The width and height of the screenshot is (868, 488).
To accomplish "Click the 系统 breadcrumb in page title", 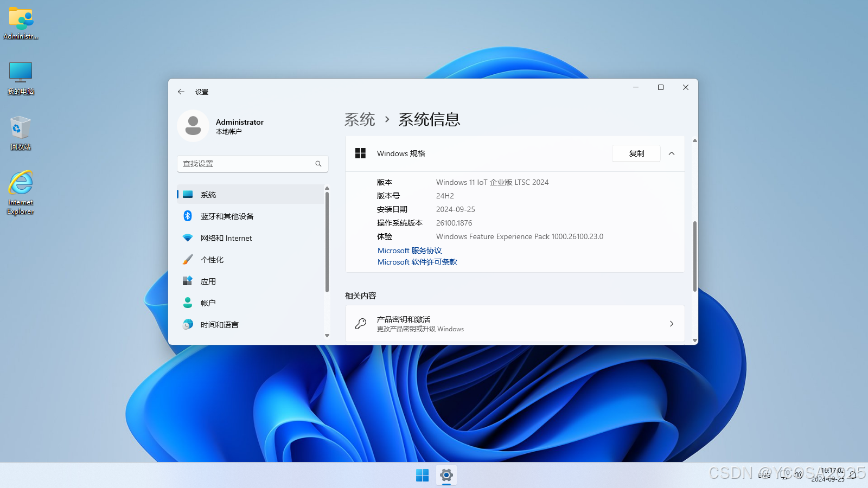I will pos(360,119).
